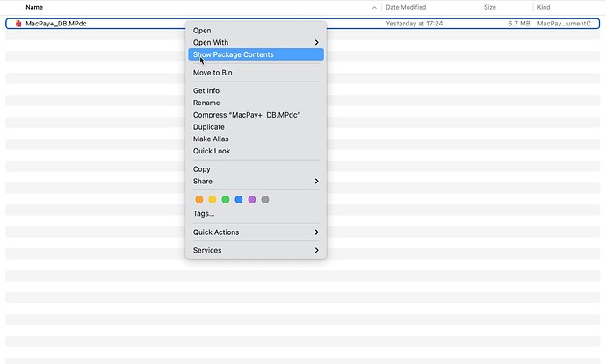
Task: Apply the green color tag
Action: click(x=226, y=200)
